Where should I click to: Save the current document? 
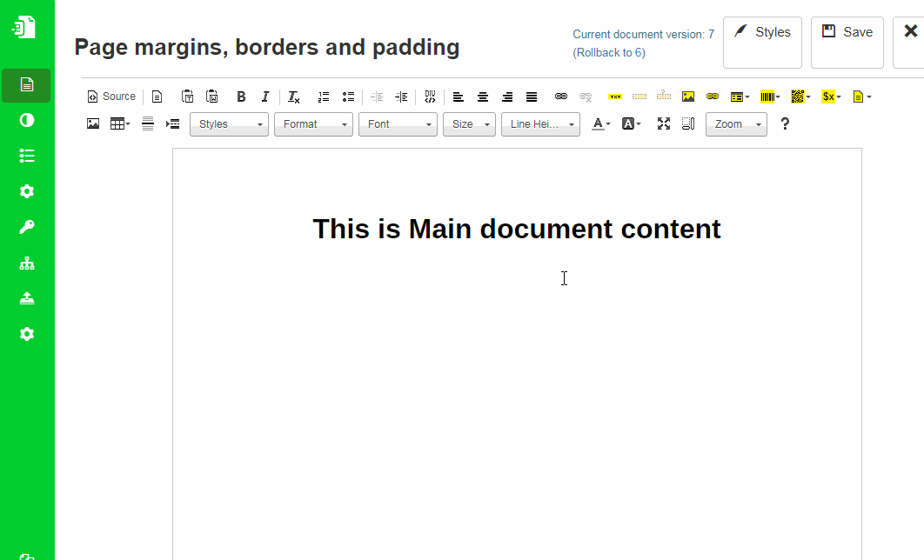pos(847,31)
